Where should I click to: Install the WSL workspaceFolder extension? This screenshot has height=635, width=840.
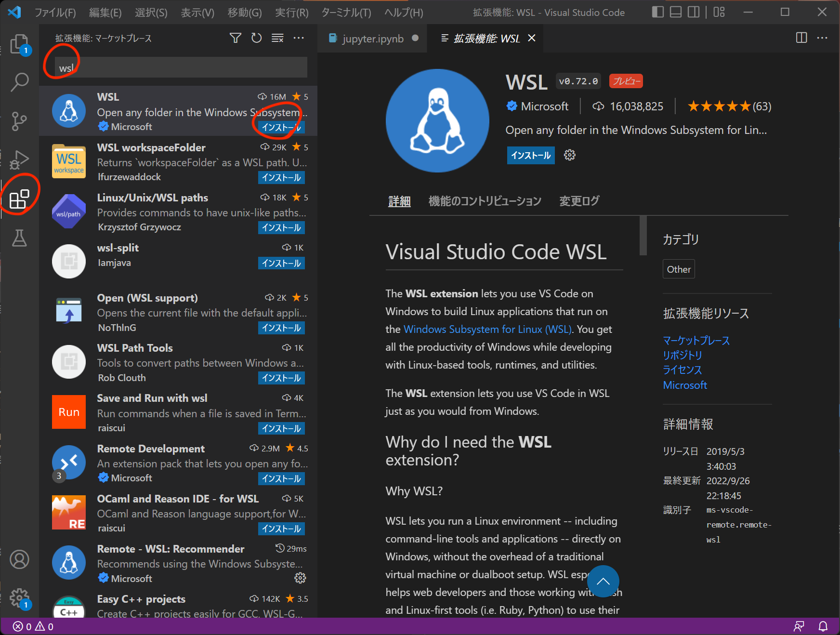coord(281,178)
